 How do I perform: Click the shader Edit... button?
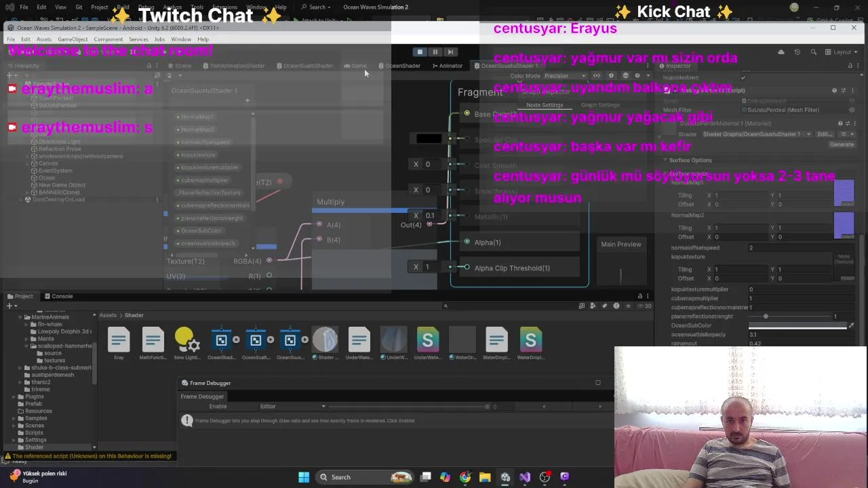pos(825,134)
